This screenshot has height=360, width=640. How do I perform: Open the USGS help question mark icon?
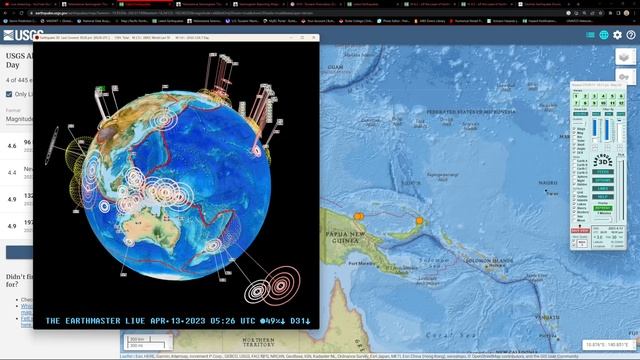[631, 35]
